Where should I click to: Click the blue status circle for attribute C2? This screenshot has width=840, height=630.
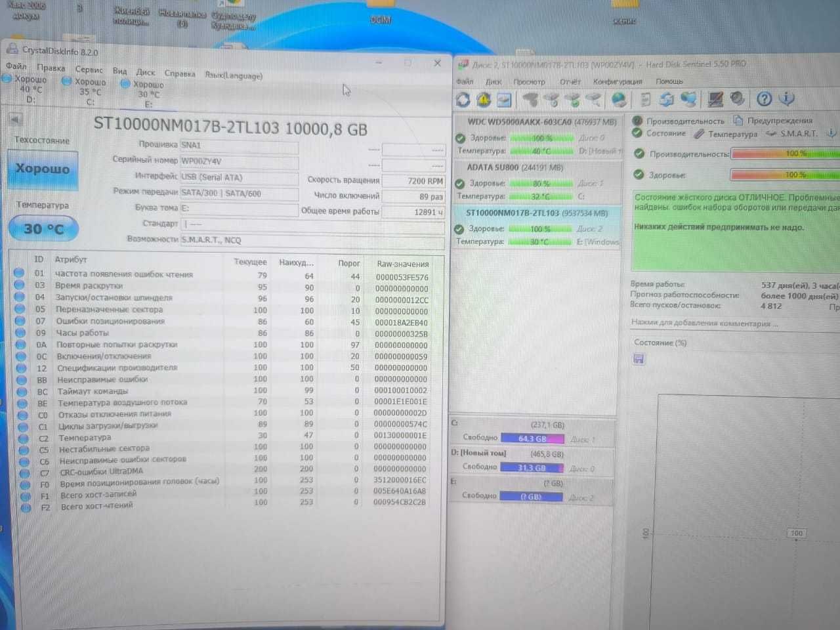24,438
